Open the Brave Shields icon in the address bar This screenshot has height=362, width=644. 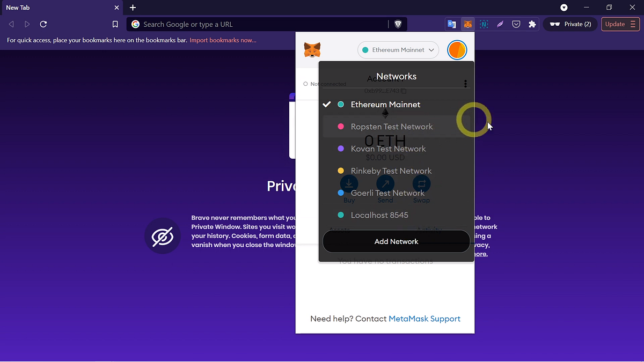pos(398,24)
